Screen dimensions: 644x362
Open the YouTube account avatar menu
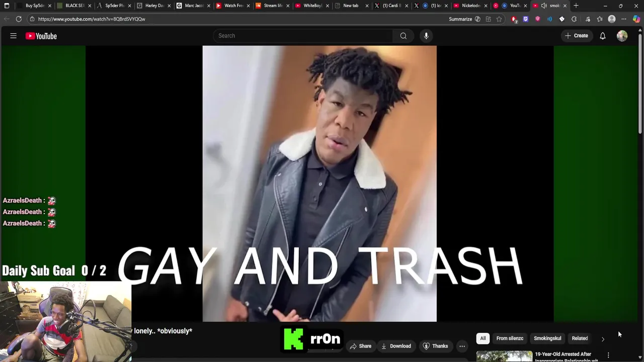pyautogui.click(x=622, y=36)
